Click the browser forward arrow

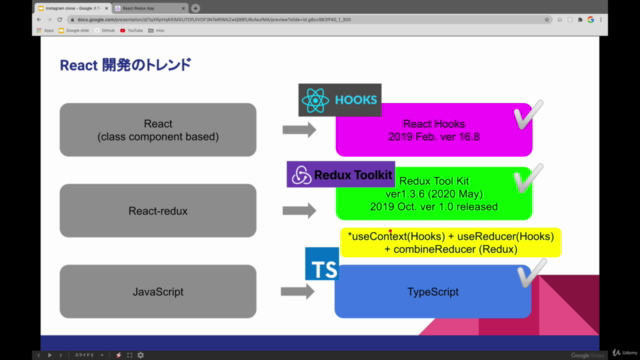click(49, 20)
